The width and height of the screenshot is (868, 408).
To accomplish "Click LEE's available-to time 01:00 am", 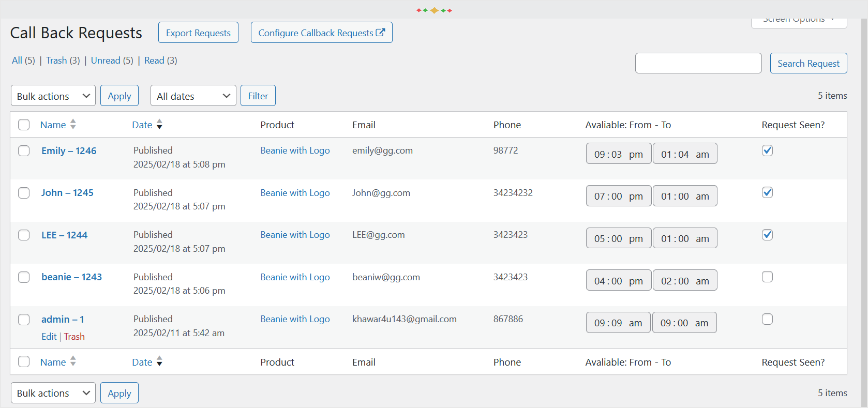I will pyautogui.click(x=685, y=238).
